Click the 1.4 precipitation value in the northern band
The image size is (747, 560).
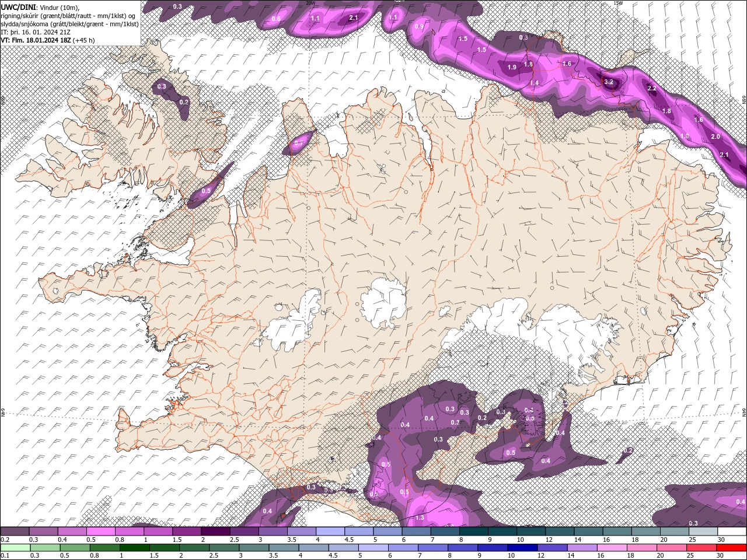point(534,83)
